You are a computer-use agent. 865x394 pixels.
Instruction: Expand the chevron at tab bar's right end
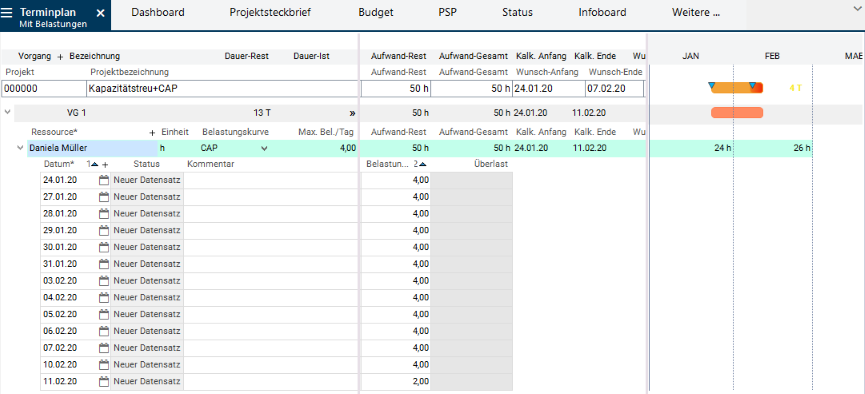(857, 8)
